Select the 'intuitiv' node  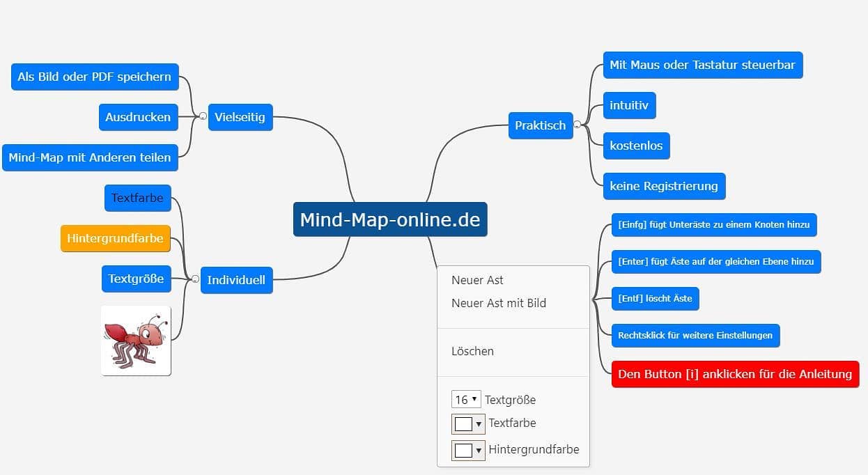(x=629, y=105)
